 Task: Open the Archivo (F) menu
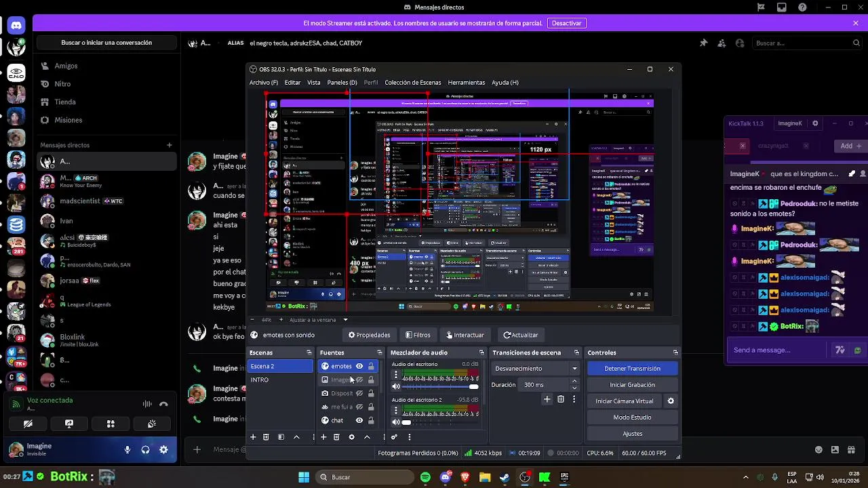264,83
